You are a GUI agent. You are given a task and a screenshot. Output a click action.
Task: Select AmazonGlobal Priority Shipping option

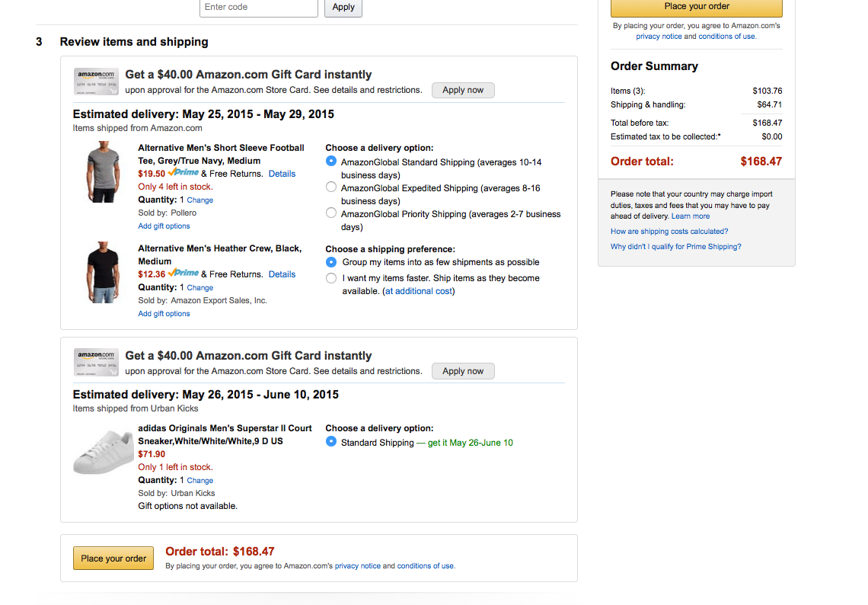(331, 213)
